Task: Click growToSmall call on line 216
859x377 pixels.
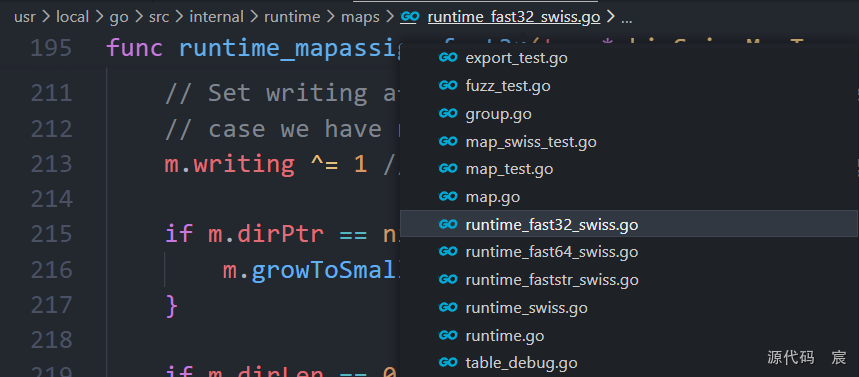Action: click(325, 270)
